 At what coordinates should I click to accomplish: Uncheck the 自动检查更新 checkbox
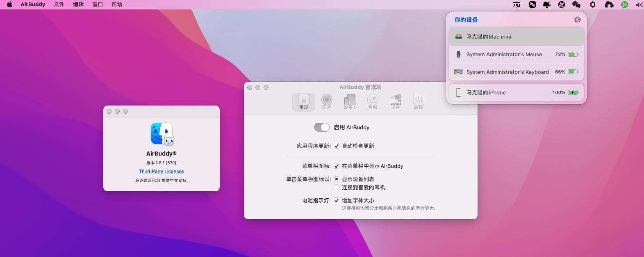[337, 146]
